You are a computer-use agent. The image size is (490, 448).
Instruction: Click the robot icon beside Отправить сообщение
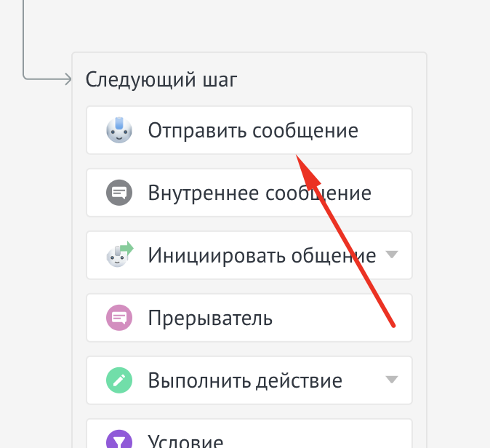coord(119,130)
